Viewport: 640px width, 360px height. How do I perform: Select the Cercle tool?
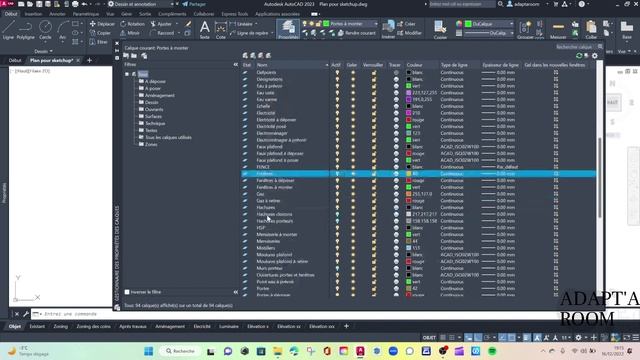(45, 30)
